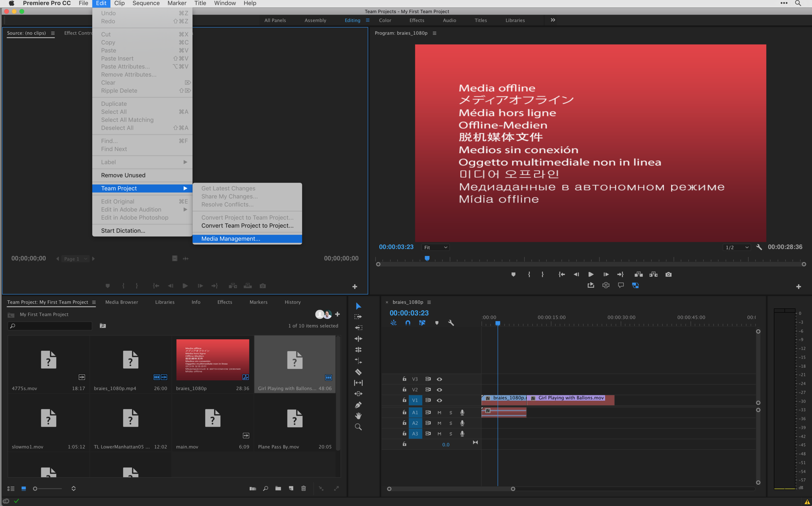This screenshot has height=506, width=812.
Task: Click Program monitor playhead marker
Action: [427, 258]
